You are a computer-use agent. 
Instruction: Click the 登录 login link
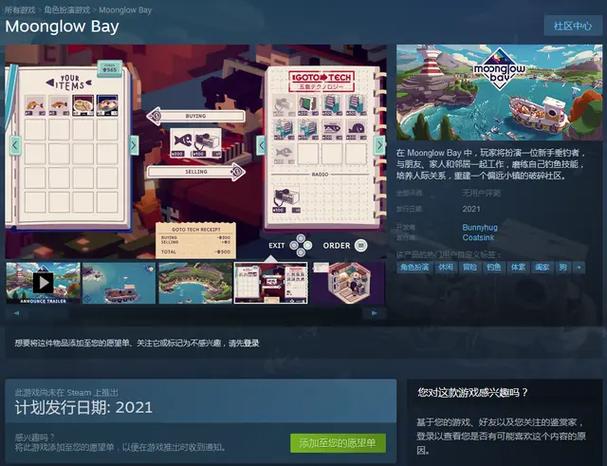click(x=250, y=343)
